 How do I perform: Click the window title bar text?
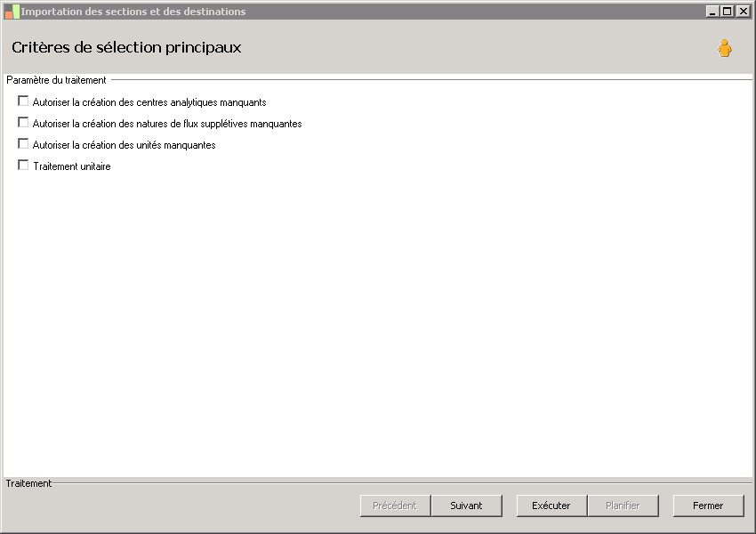133,12
